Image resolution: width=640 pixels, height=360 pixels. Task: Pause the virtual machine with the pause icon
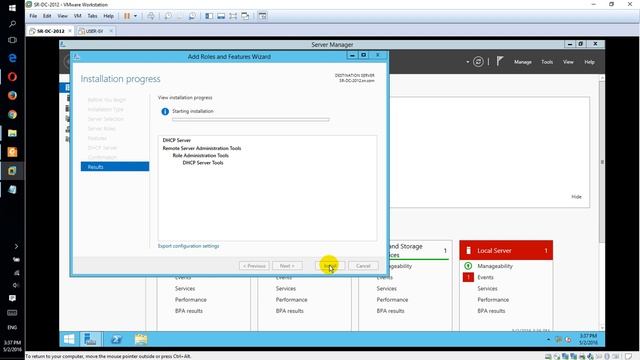pos(127,16)
